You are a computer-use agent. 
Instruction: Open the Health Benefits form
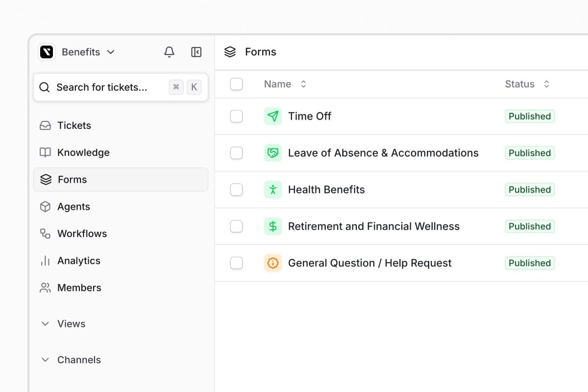pos(326,190)
